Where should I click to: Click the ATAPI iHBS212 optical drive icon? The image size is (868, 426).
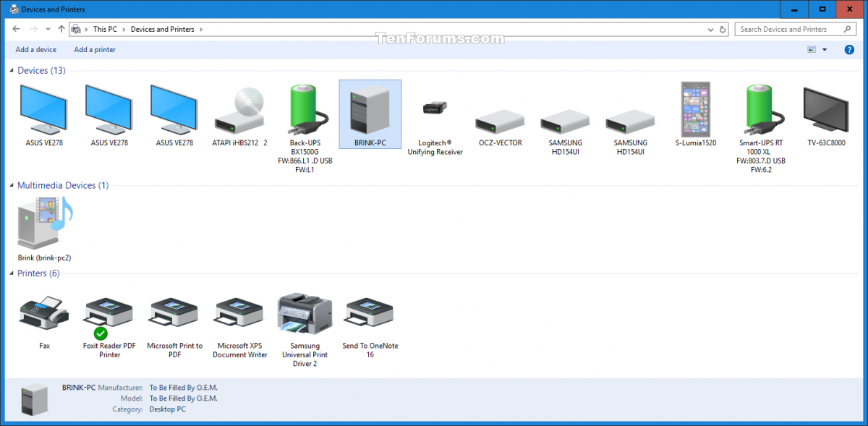[239, 111]
